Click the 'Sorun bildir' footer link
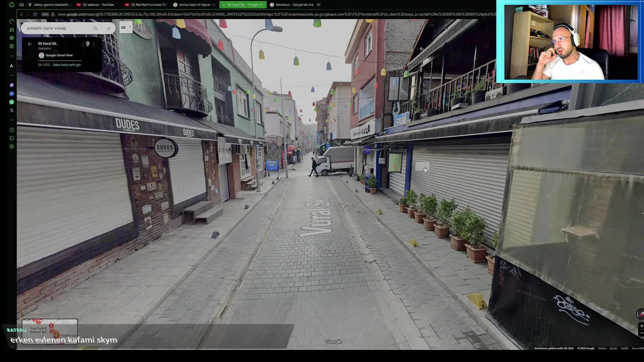Viewport: 644px width, 362px height. pyautogui.click(x=637, y=348)
